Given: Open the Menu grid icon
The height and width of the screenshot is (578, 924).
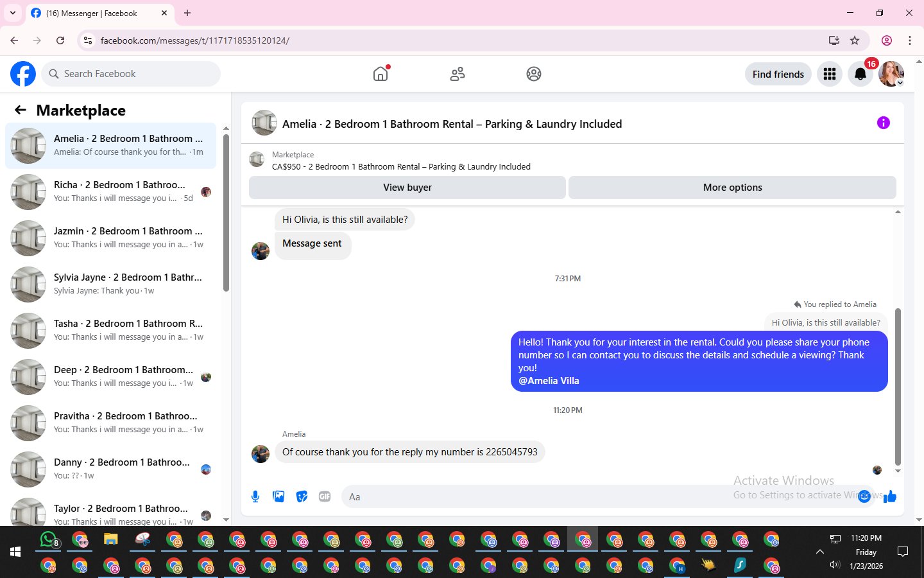Looking at the screenshot, I should pos(830,74).
